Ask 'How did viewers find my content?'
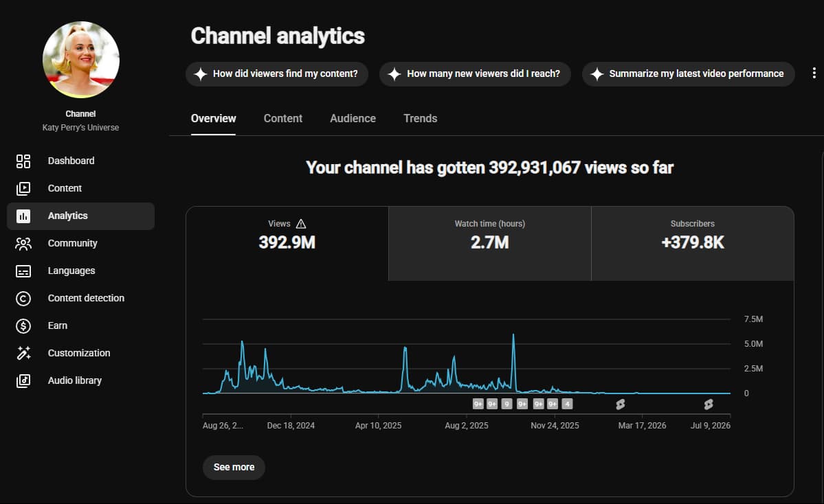Image resolution: width=824 pixels, height=504 pixels. tap(277, 74)
